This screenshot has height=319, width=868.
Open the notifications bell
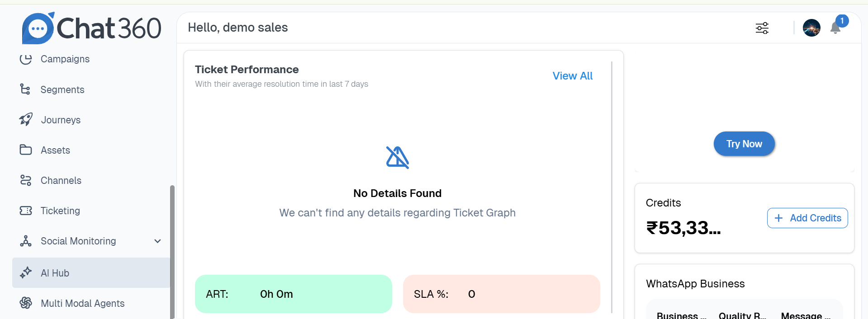pos(835,28)
